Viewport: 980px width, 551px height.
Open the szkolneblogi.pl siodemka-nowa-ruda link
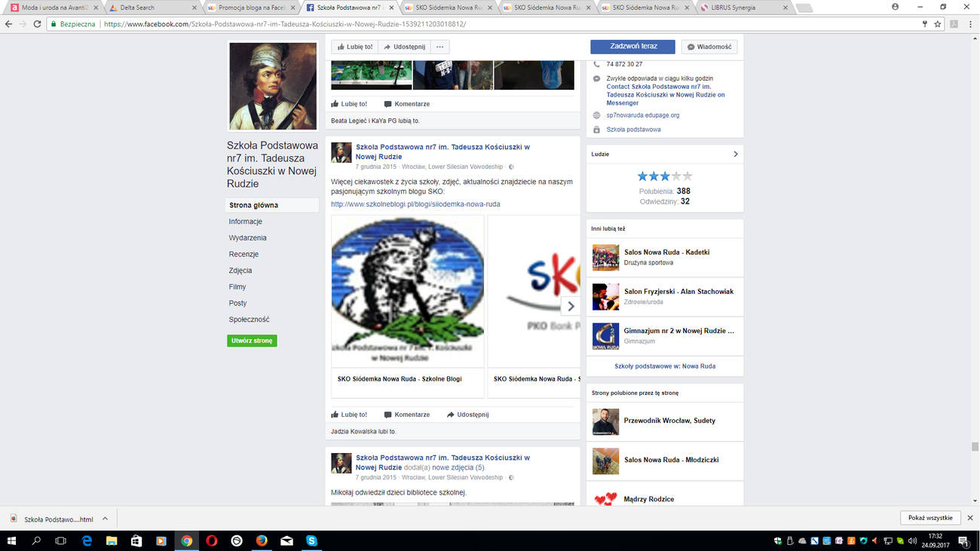(415, 204)
